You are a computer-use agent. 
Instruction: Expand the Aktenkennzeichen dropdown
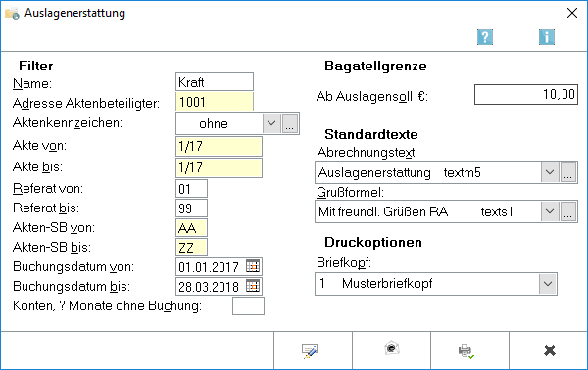pyautogui.click(x=271, y=123)
